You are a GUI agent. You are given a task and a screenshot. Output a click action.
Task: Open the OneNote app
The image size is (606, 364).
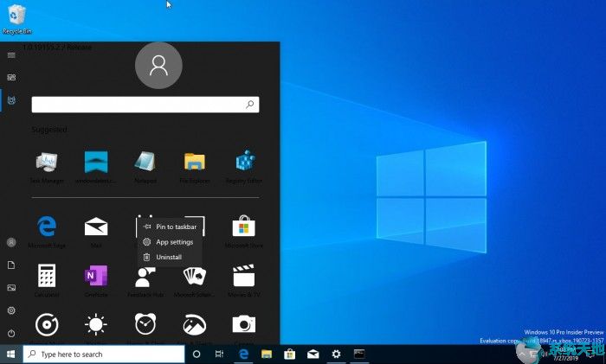pos(96,275)
